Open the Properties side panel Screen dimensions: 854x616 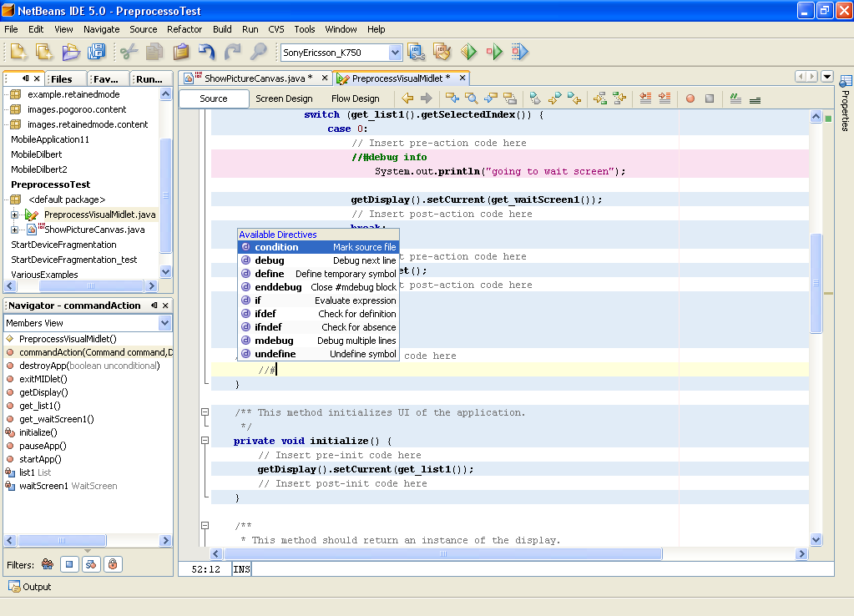846,103
